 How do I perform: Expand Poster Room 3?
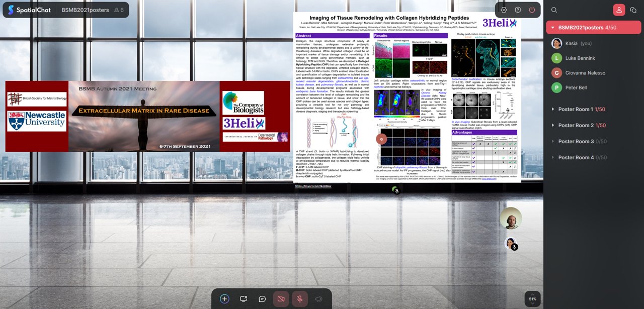pyautogui.click(x=553, y=141)
